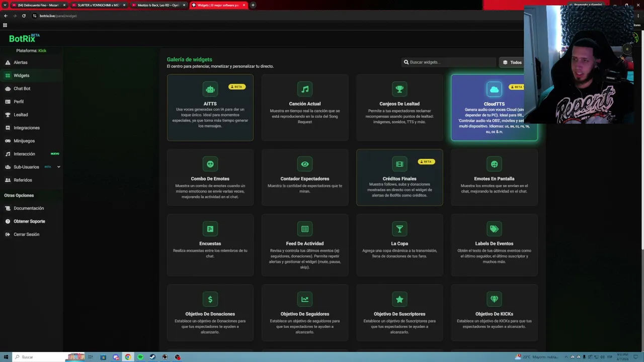The width and height of the screenshot is (644, 362).
Task: Select the Créditos Finales film icon
Action: tap(399, 164)
